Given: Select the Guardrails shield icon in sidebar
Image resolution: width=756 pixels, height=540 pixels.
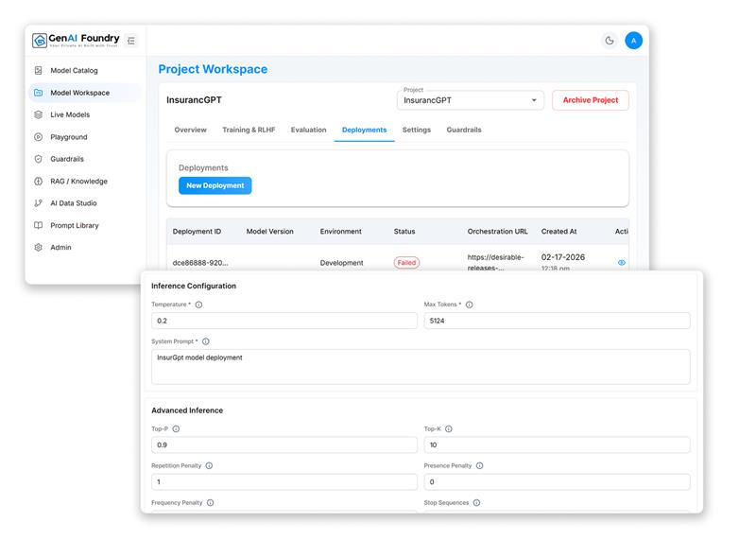Looking at the screenshot, I should pos(39,159).
